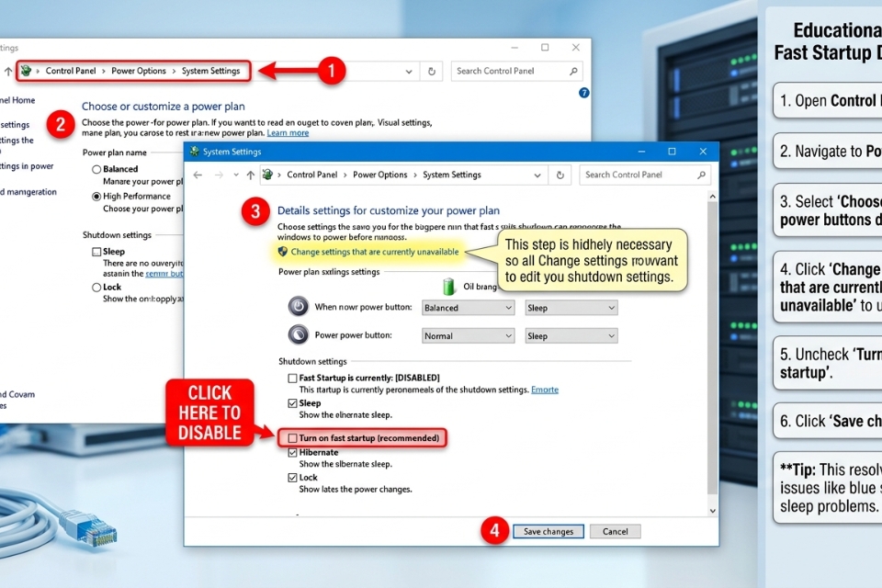Click Forward arrow in front System Settings window
The height and width of the screenshot is (588, 882).
(x=219, y=175)
